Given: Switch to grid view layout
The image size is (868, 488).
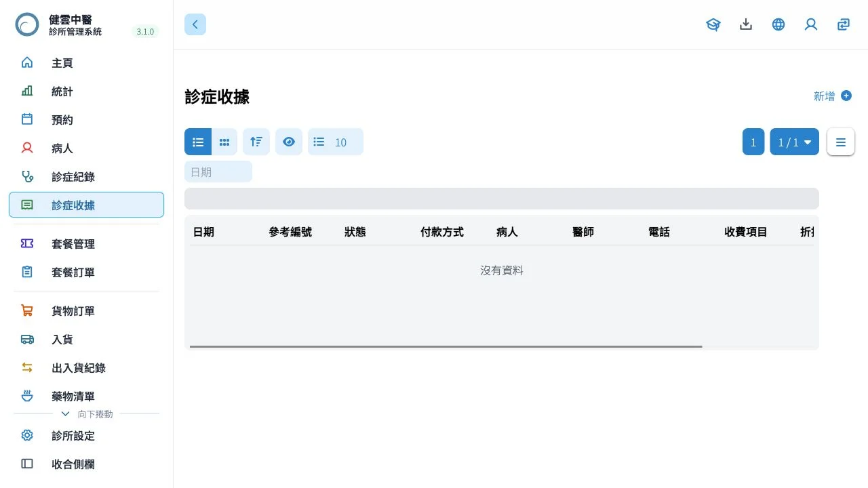Looking at the screenshot, I should (x=224, y=142).
